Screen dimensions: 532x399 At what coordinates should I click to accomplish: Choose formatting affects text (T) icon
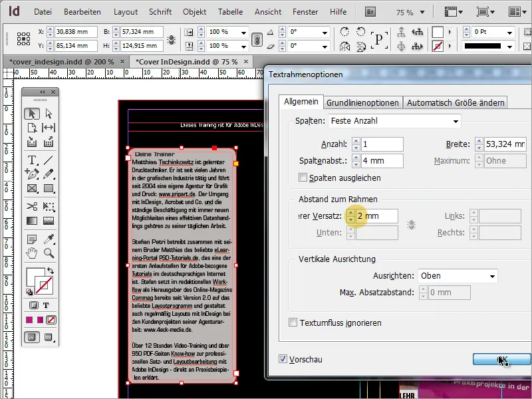46,305
